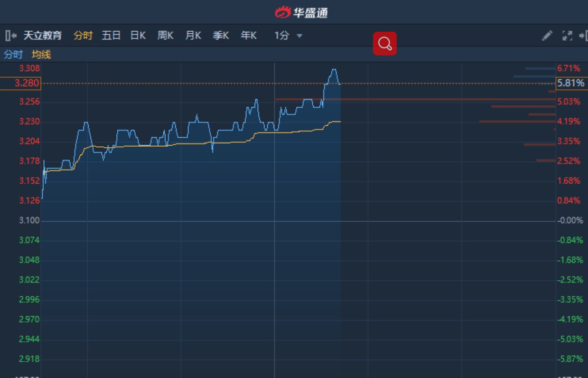Click the red magnifier search button
588x378 pixels.
[385, 44]
